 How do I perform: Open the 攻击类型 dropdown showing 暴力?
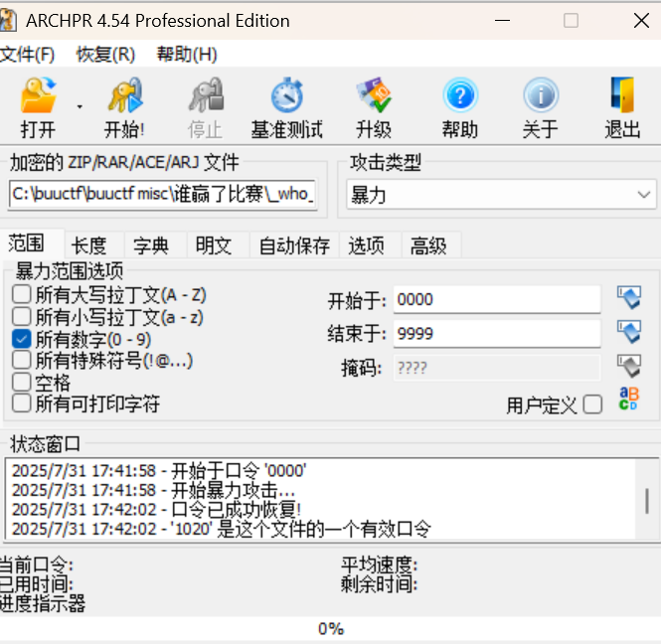(x=501, y=195)
